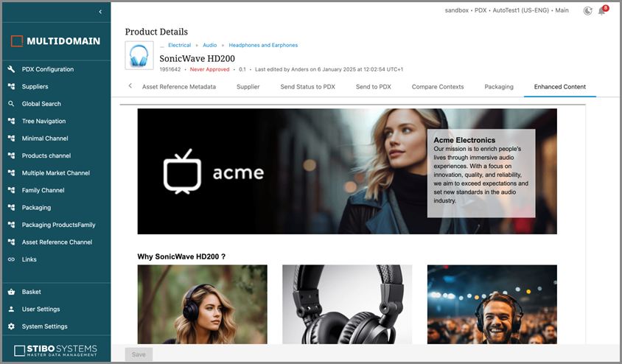Open Family Channel in sidebar

(43, 190)
